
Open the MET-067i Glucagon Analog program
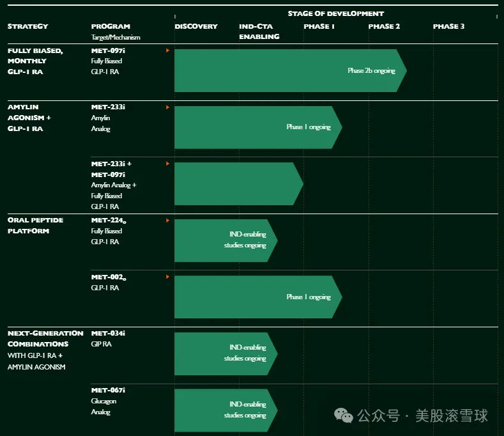click(108, 401)
